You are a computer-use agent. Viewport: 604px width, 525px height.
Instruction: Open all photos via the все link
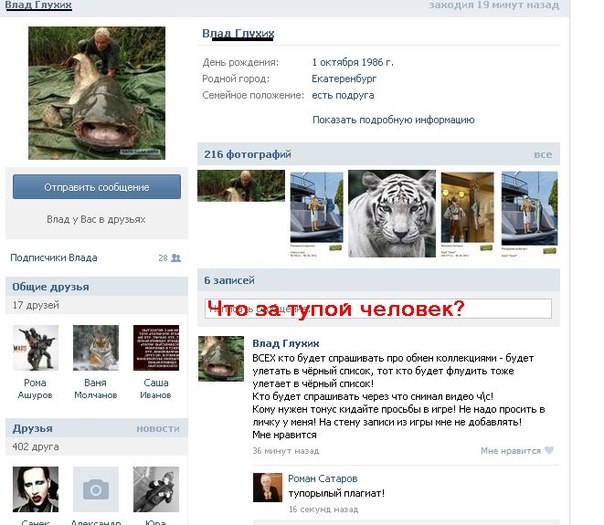pos(543,154)
